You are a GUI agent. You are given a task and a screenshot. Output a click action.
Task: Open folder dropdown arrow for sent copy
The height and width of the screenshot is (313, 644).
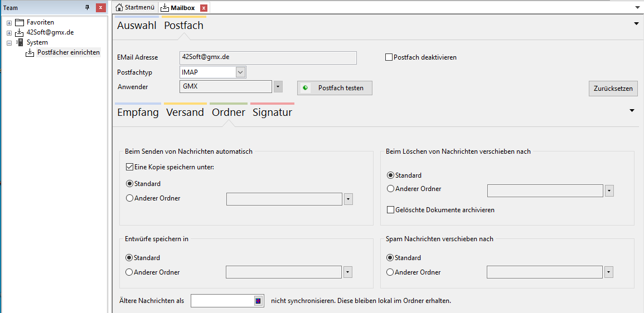click(x=348, y=199)
